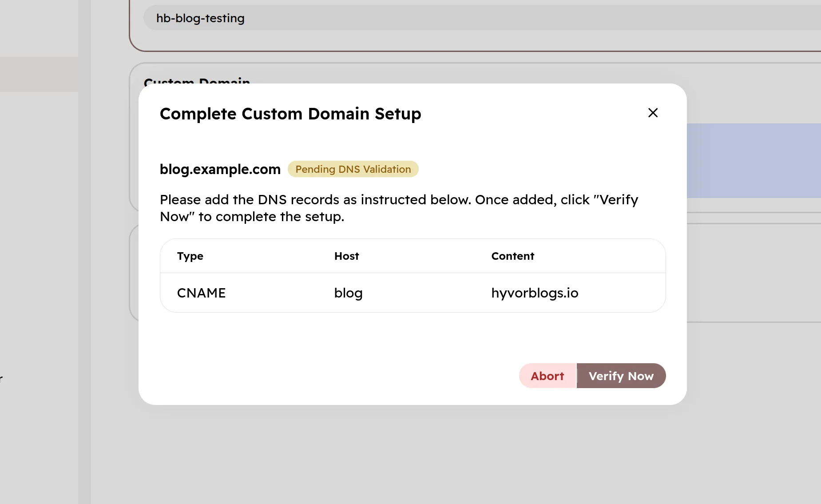821x504 pixels.
Task: Click the Type column header
Action: [x=190, y=256]
